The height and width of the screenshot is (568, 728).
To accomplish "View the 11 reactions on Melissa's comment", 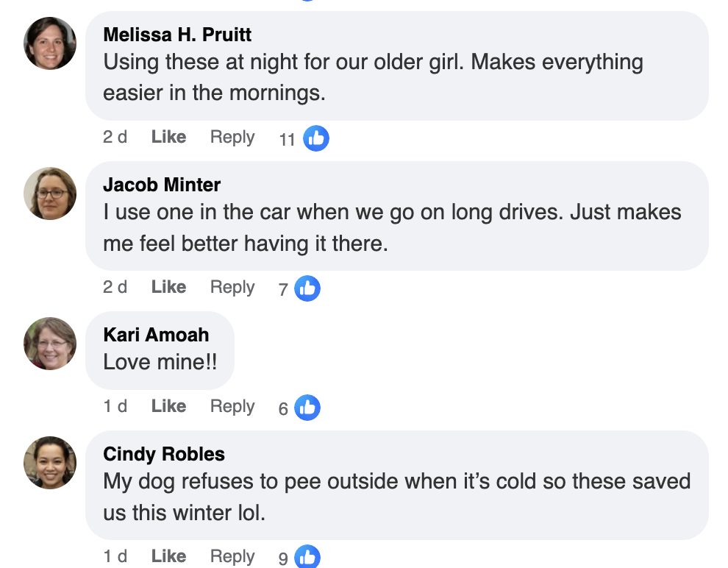I will 287,139.
